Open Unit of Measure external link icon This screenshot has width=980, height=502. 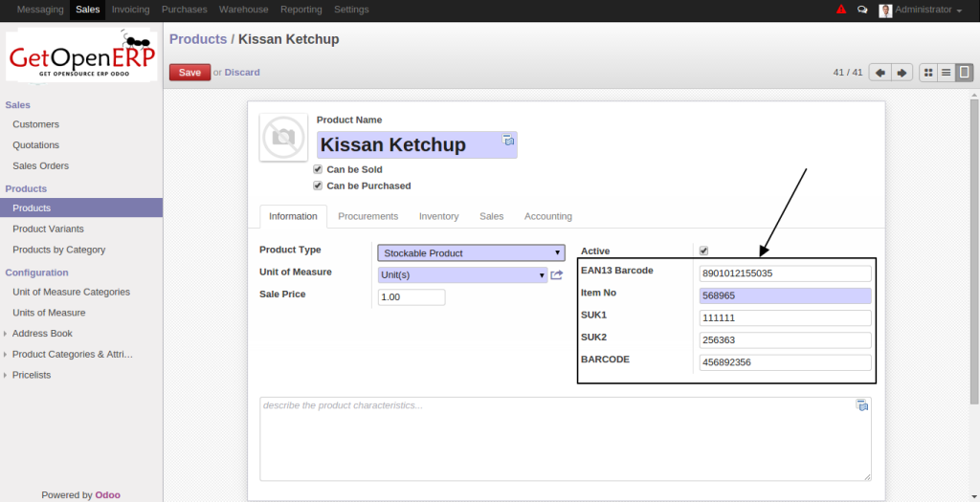[556, 275]
